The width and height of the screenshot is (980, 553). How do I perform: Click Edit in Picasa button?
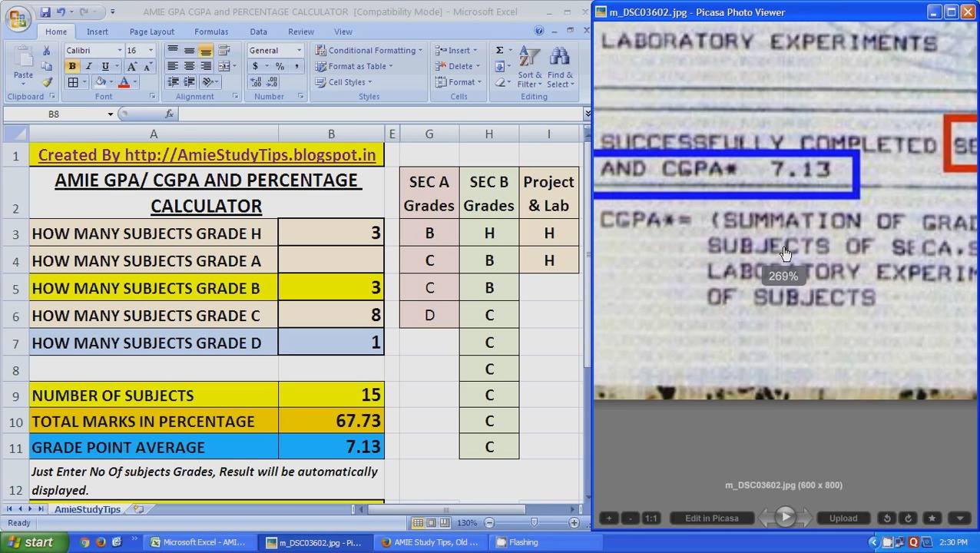(x=712, y=518)
